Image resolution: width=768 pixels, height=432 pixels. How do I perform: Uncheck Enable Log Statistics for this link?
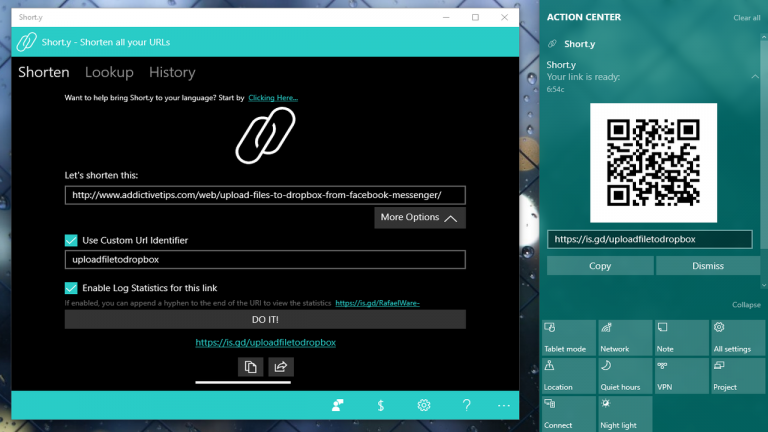[x=71, y=288]
